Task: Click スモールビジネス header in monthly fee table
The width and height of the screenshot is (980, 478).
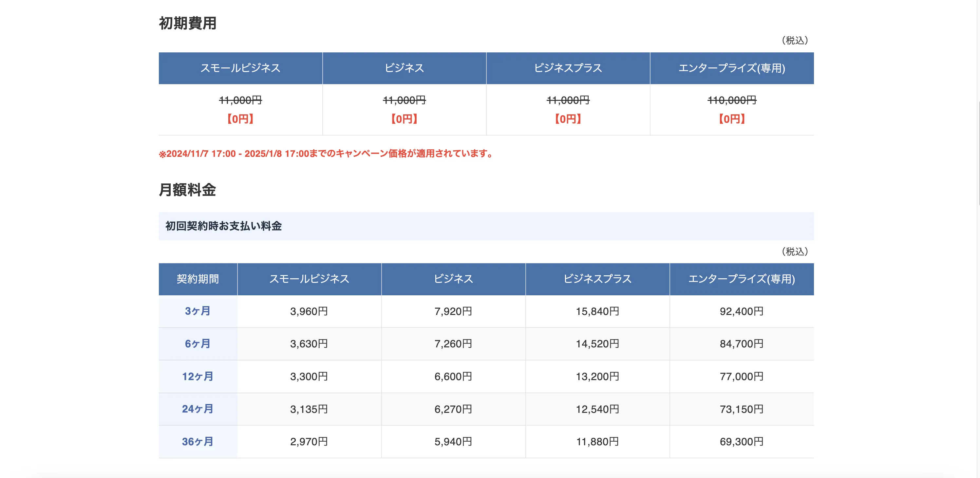Action: tap(309, 279)
